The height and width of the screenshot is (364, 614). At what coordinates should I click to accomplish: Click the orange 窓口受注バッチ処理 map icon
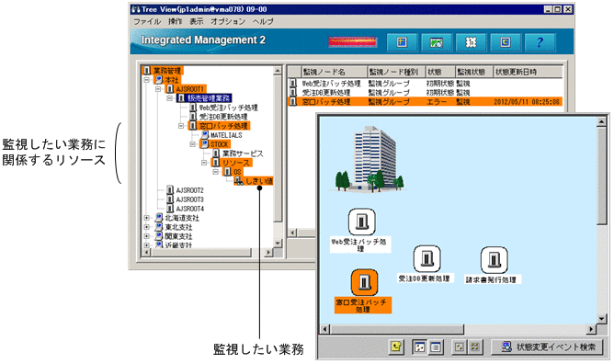(x=365, y=282)
